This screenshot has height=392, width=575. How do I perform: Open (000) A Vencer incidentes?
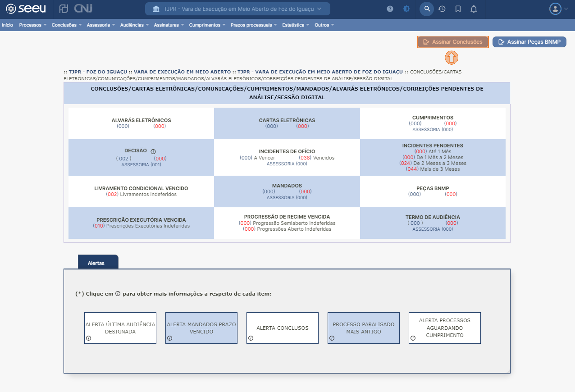[x=257, y=158]
